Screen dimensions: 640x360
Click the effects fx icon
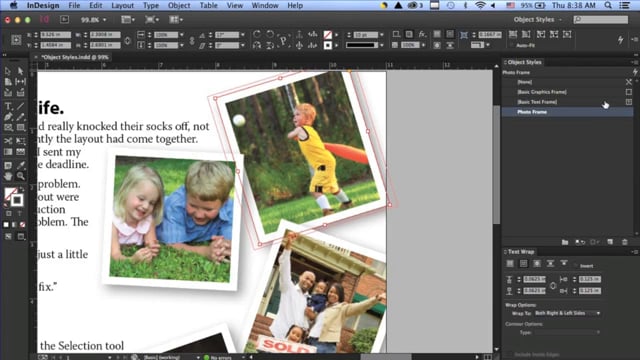422,34
